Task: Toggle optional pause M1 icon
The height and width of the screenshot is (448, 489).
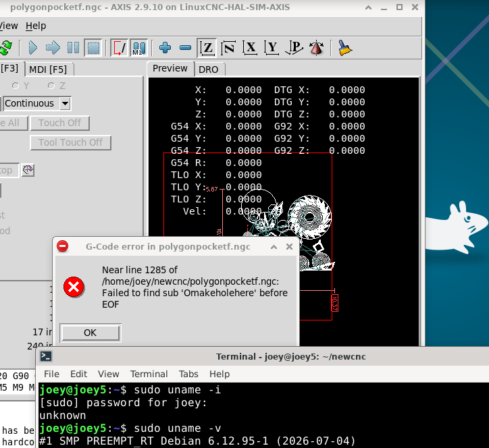Action: (138, 48)
